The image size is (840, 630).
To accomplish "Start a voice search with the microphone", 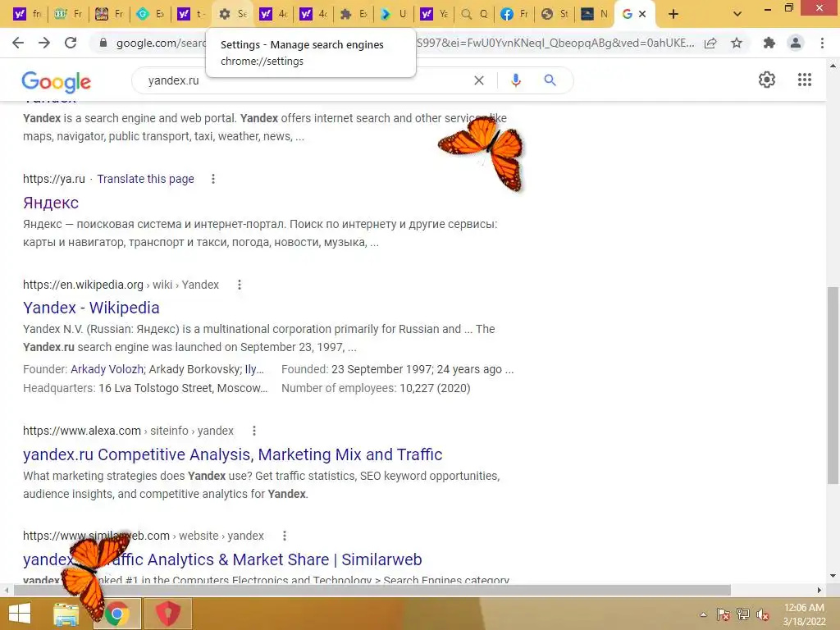I will [x=515, y=80].
